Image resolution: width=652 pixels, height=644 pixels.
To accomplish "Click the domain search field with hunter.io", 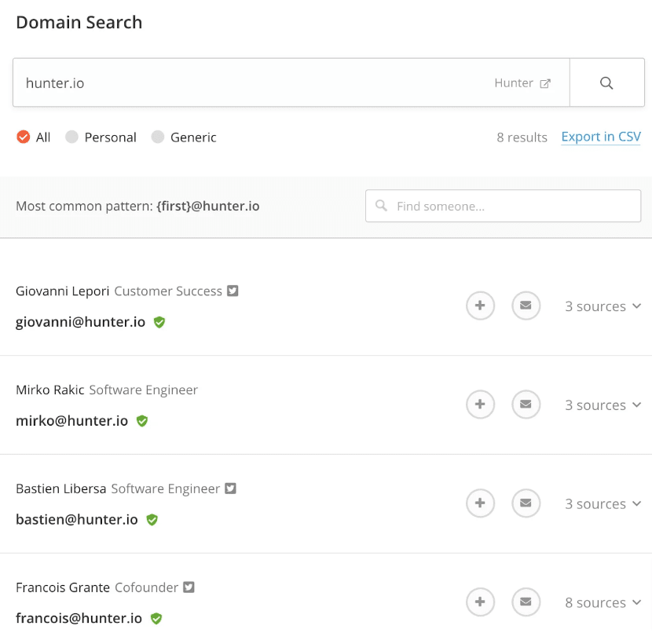I will coord(251,82).
